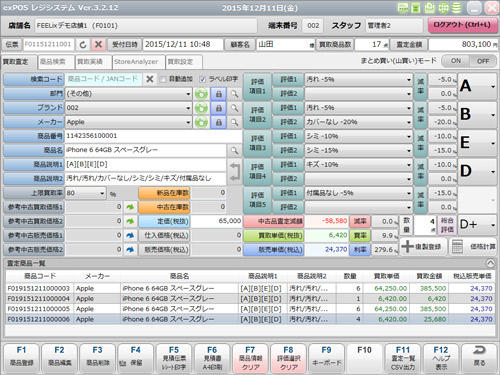The width and height of the screenshot is (500, 375).
Task: Open the 商品検索 tab
Action: (55, 61)
